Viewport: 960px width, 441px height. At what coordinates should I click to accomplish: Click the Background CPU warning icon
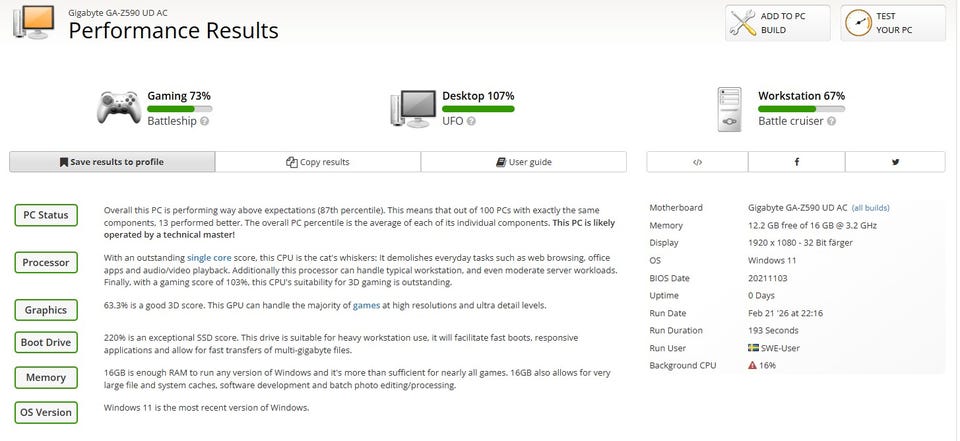pos(752,366)
